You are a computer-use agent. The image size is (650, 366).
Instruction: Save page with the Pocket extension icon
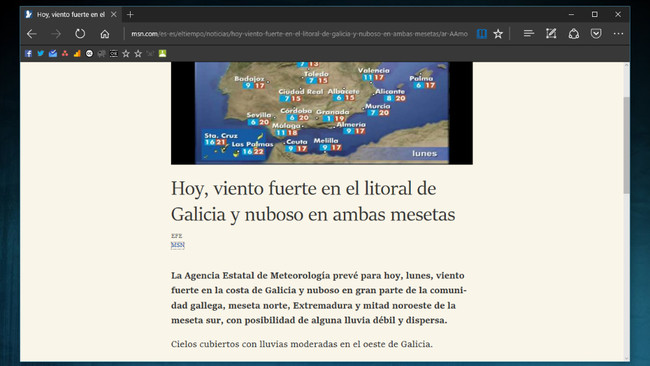[x=596, y=34]
